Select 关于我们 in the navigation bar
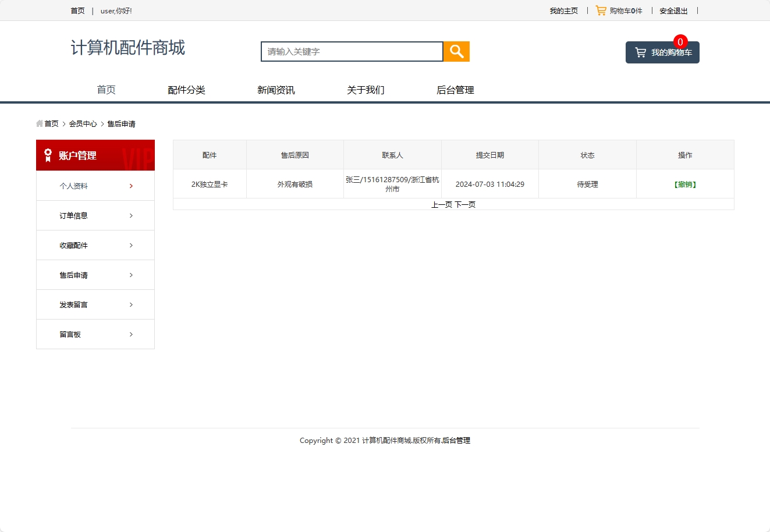770x532 pixels. [365, 90]
